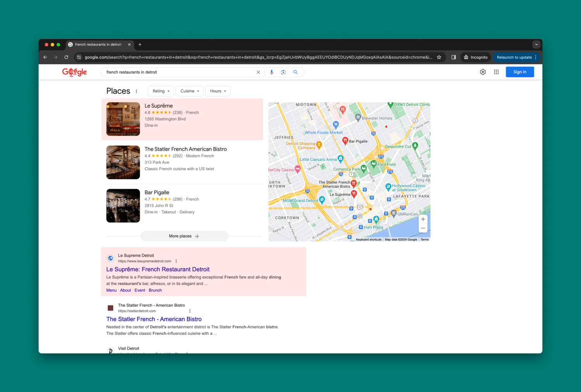Click the MGM Grand Detroit map marker
581x392 pixels.
click(322, 200)
